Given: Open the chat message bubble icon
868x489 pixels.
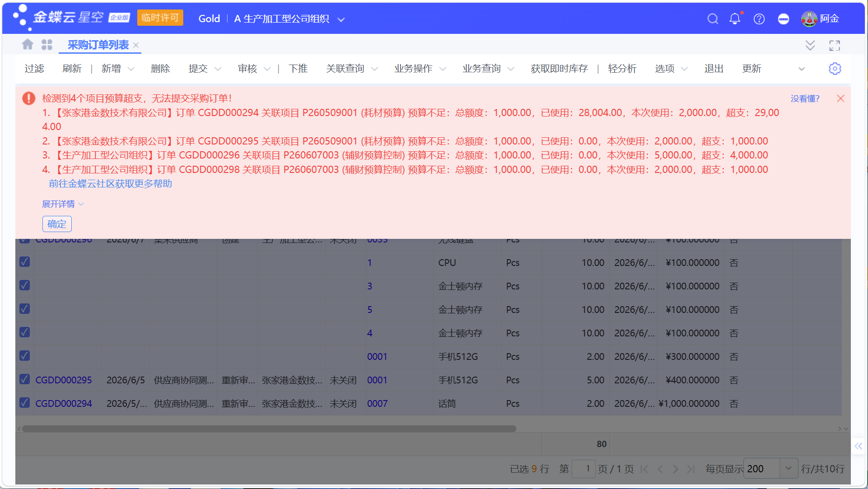Looking at the screenshot, I should point(784,19).
